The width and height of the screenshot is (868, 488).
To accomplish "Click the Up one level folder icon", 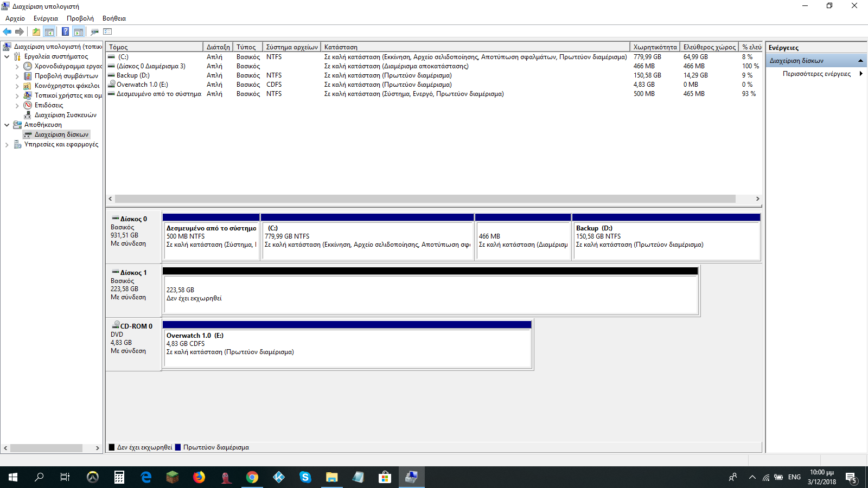I will coord(36,32).
